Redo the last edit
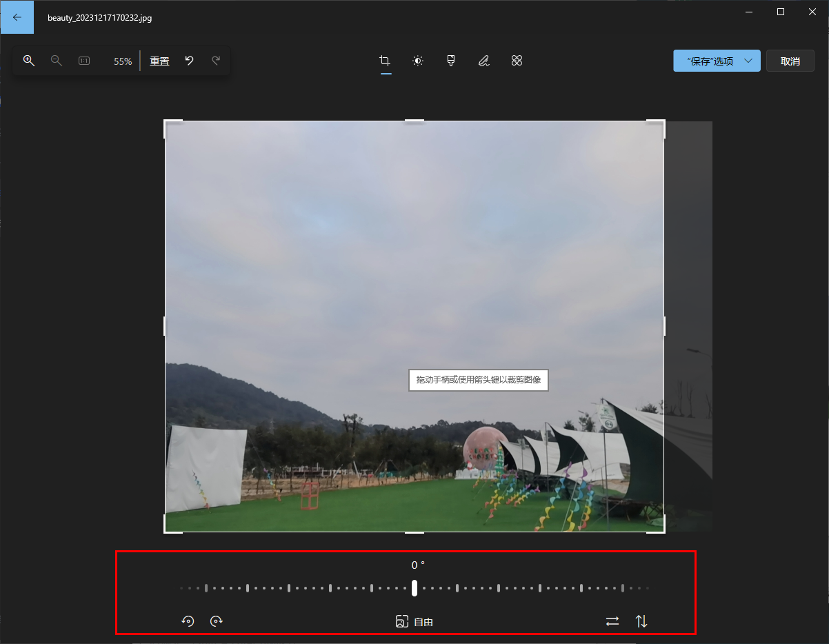The height and width of the screenshot is (644, 829). (x=216, y=61)
